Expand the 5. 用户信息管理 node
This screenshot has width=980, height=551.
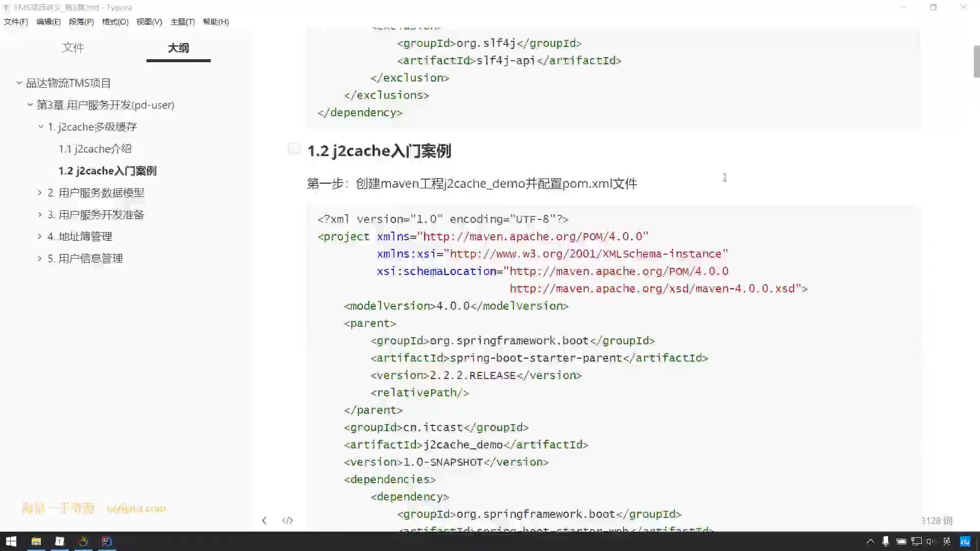coord(40,258)
